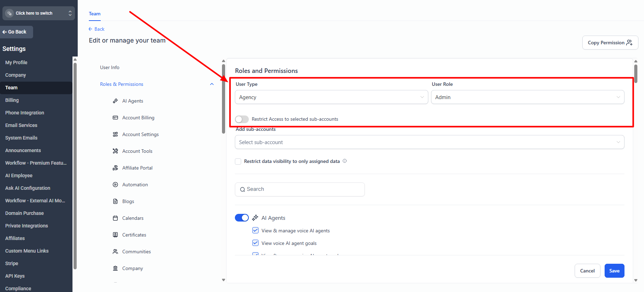Click the Save button
Viewport: 644px width, 292px height.
pyautogui.click(x=614, y=271)
